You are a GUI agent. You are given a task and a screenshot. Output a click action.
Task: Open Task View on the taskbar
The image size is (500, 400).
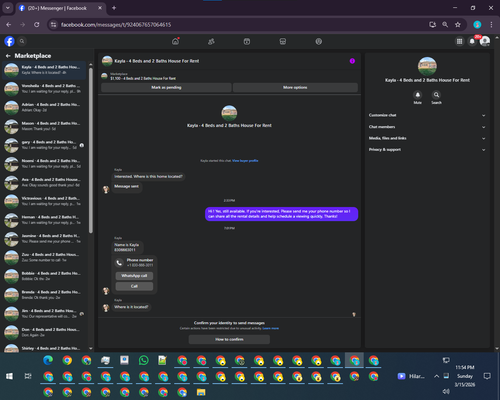tap(28, 376)
